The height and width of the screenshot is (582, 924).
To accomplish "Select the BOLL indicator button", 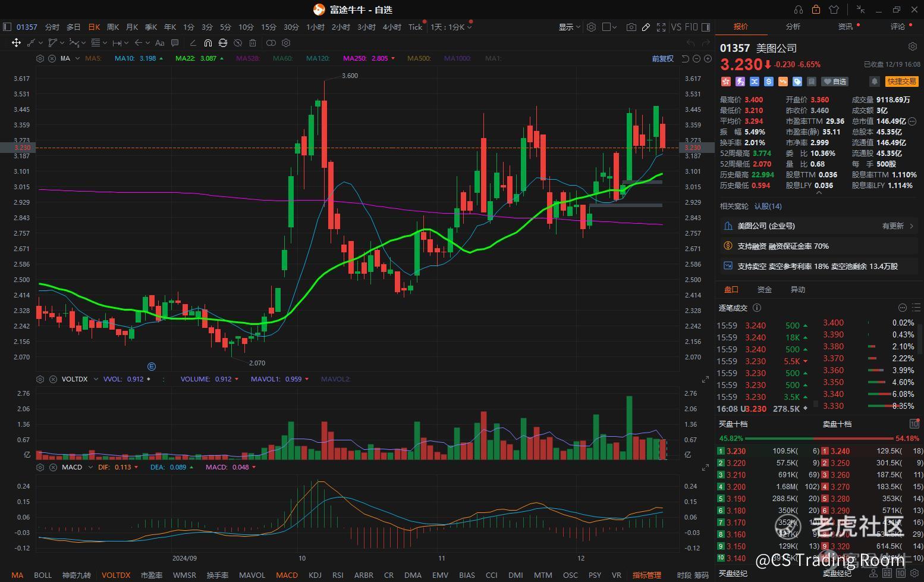I will (x=43, y=575).
